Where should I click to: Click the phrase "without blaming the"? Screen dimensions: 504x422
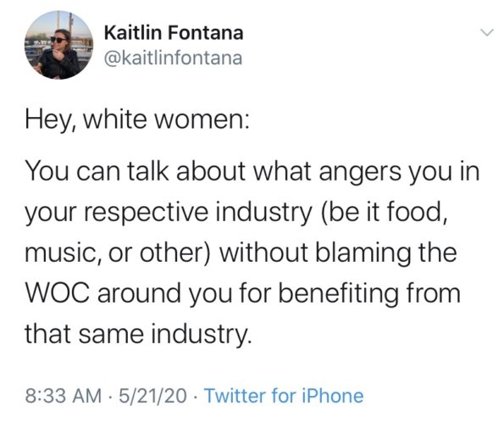(339, 253)
